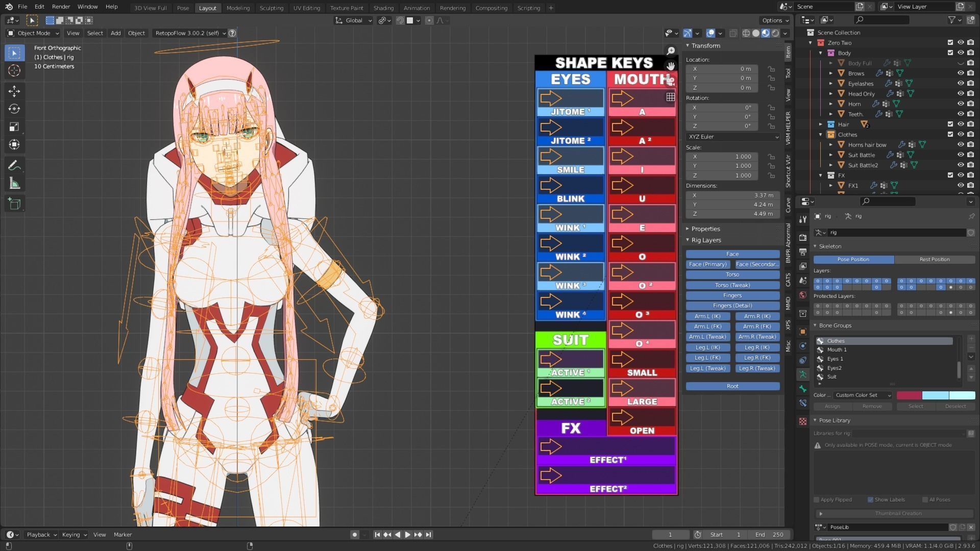Screen dimensions: 980x551
Task: Jump to the timeline end frame
Action: pyautogui.click(x=429, y=535)
